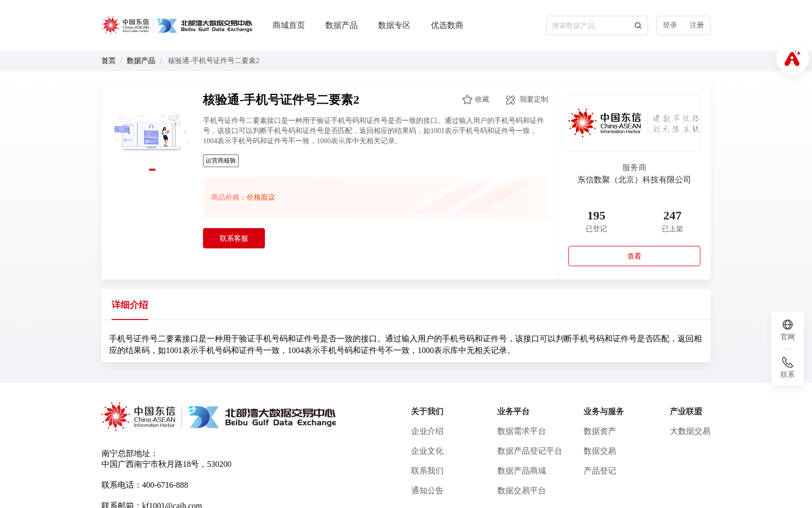Open footer link 产品登记
Image resolution: width=812 pixels, height=508 pixels.
(600, 471)
